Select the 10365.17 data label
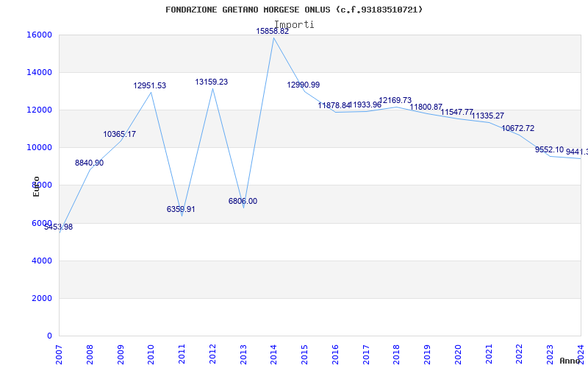Screen dimensions: 588x368 [x=120, y=134]
